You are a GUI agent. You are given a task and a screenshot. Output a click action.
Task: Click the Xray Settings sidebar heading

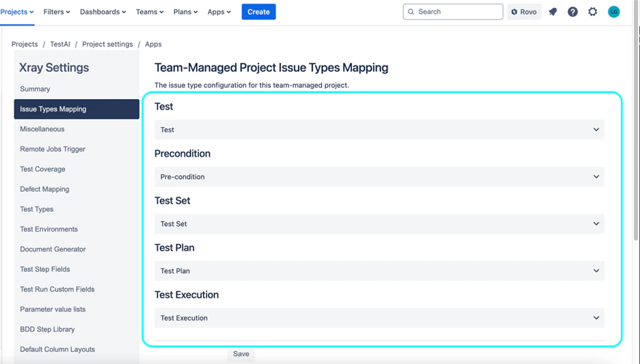pyautogui.click(x=54, y=67)
